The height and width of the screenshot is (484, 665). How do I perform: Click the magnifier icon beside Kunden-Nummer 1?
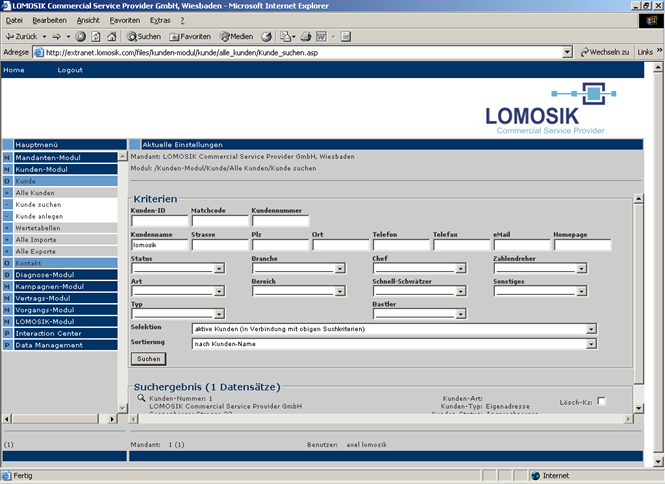coord(141,398)
